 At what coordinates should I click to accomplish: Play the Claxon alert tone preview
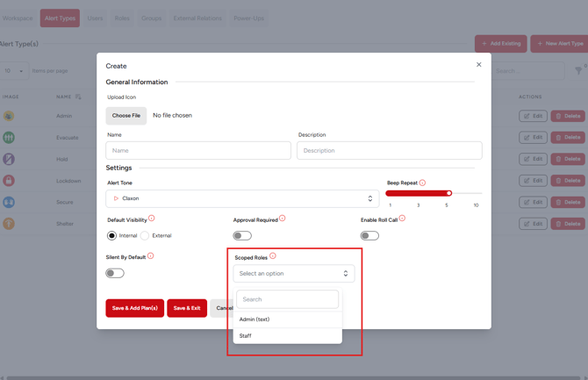[116, 198]
